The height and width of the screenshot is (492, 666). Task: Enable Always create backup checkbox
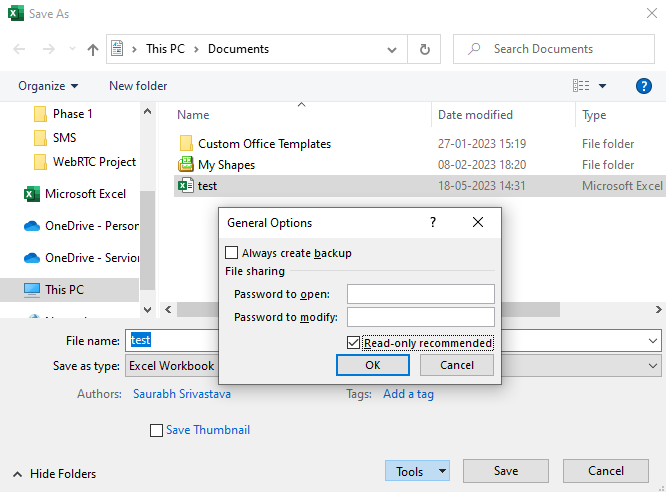[231, 253]
